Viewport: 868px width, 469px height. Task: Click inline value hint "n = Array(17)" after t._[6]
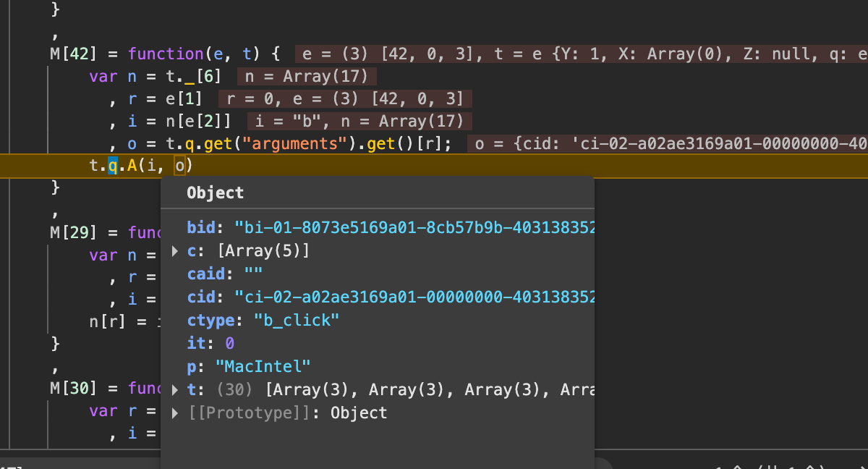(x=307, y=76)
